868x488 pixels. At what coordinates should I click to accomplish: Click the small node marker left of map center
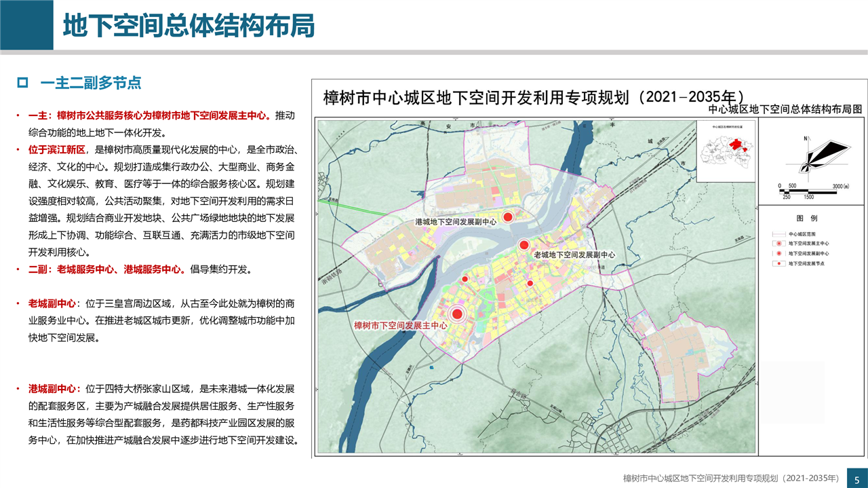pos(465,279)
